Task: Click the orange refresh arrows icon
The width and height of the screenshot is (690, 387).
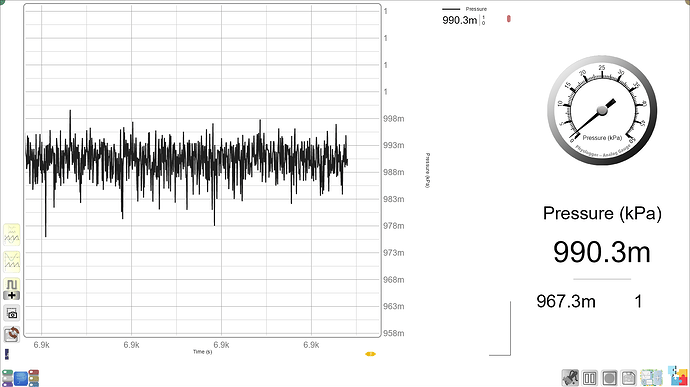Action: point(12,334)
